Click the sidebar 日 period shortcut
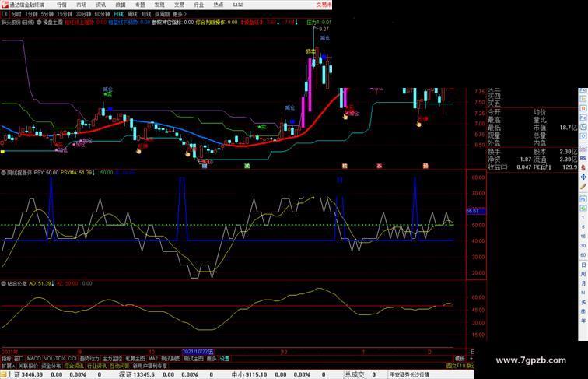Screen dimensions: 588x379 pyautogui.click(x=583, y=265)
